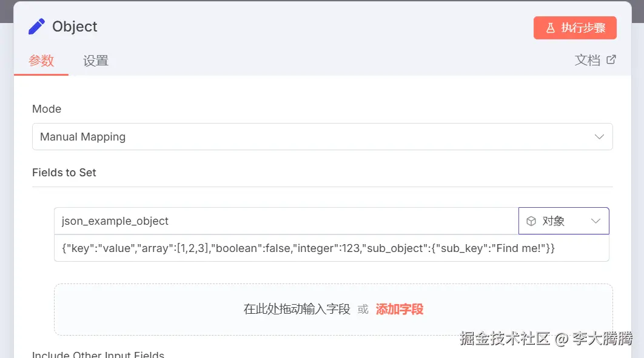Expand the chevron beside 对象
644x358 pixels.
point(595,221)
